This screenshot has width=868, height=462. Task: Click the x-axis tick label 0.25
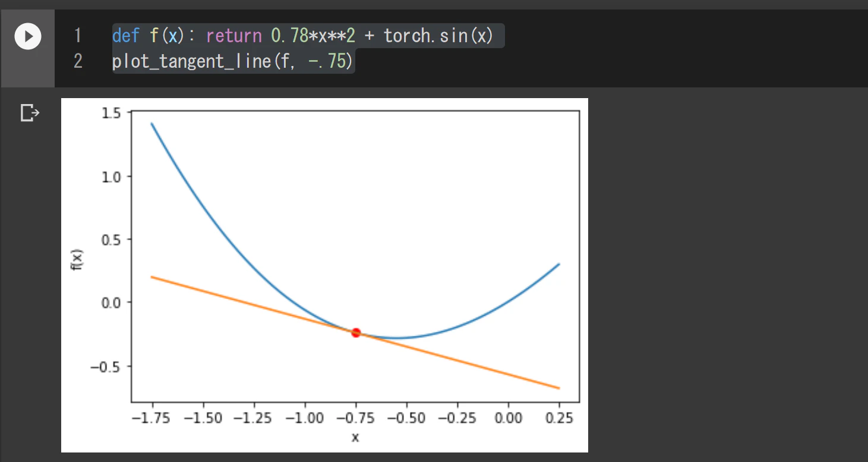[x=559, y=418]
